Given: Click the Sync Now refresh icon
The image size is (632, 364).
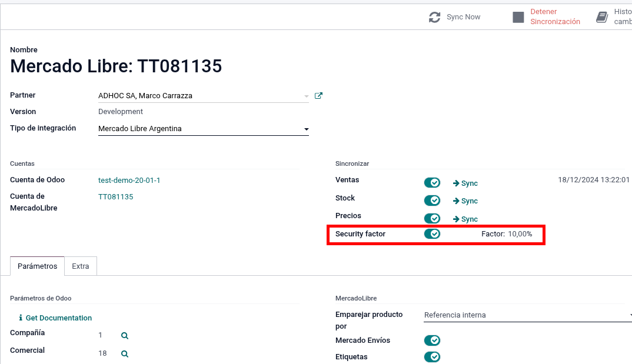Looking at the screenshot, I should click(434, 17).
